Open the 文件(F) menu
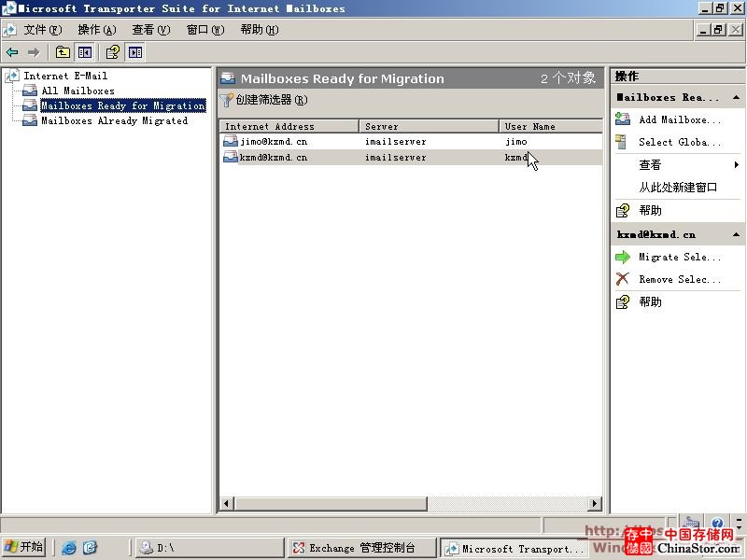Screen dimensions: 747x560 (x=43, y=30)
